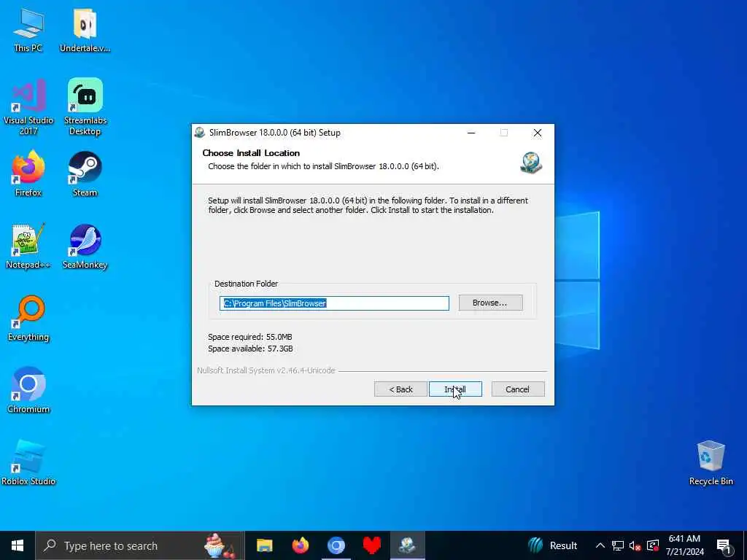Show hidden system tray icons
Screen dimensions: 747x560
click(x=600, y=545)
